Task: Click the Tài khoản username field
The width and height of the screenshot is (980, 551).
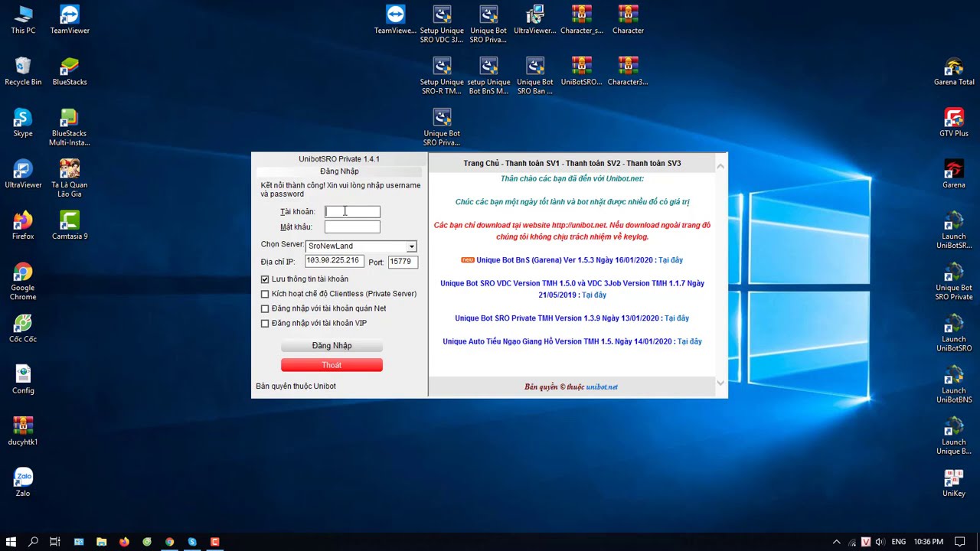Action: [x=352, y=212]
